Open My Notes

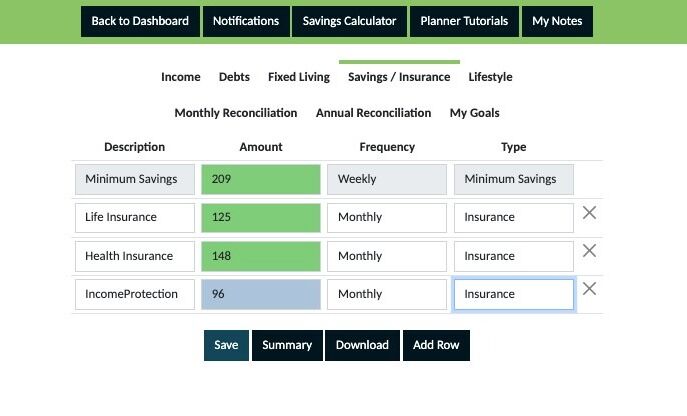pos(557,21)
